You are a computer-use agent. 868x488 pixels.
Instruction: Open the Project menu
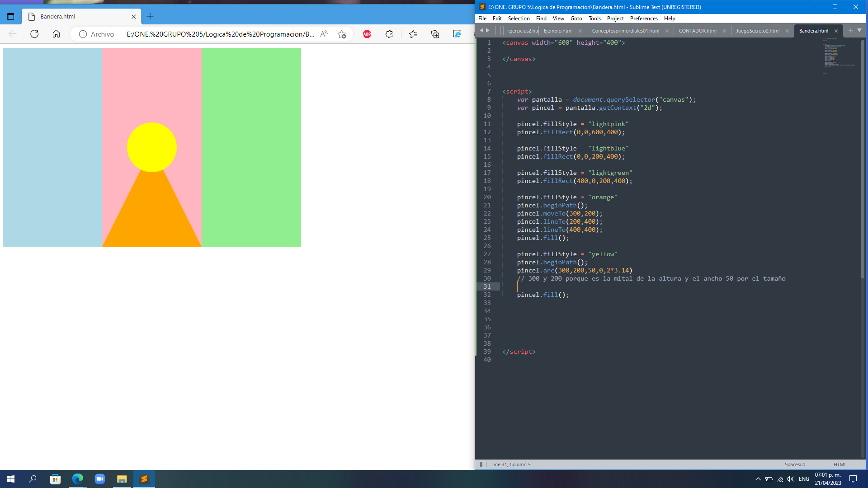[615, 19]
